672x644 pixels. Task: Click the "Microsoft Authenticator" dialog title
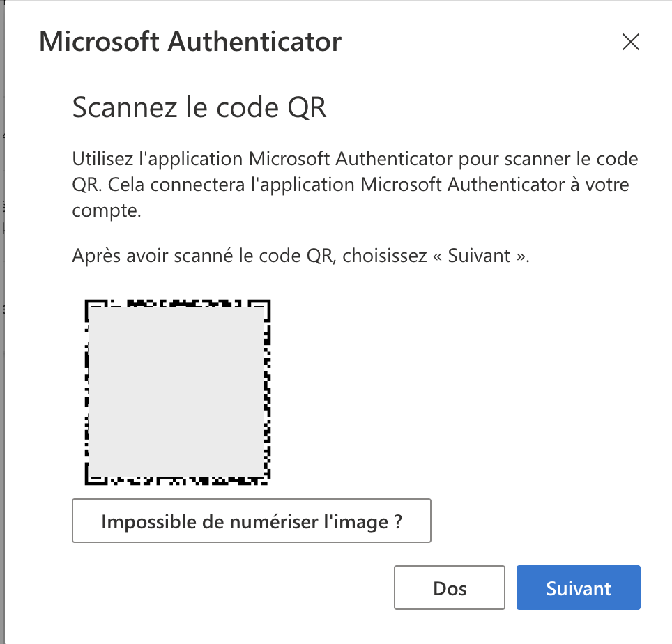[190, 43]
